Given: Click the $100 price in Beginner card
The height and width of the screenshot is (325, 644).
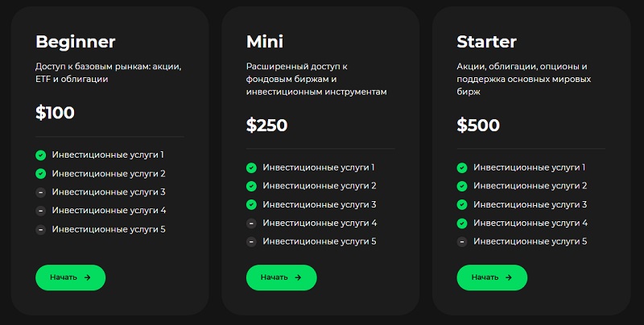Looking at the screenshot, I should pos(55,113).
